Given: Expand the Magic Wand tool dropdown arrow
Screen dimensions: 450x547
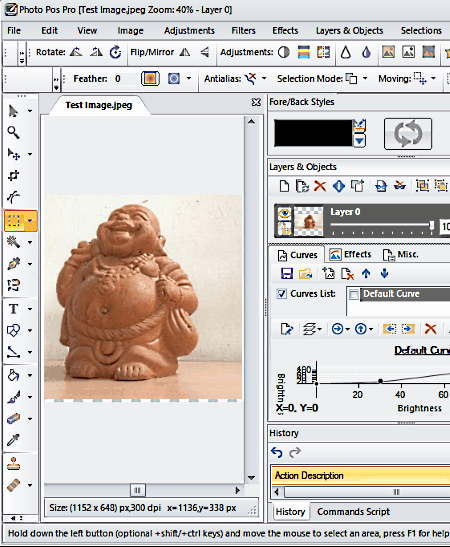Looking at the screenshot, I should tap(30, 242).
